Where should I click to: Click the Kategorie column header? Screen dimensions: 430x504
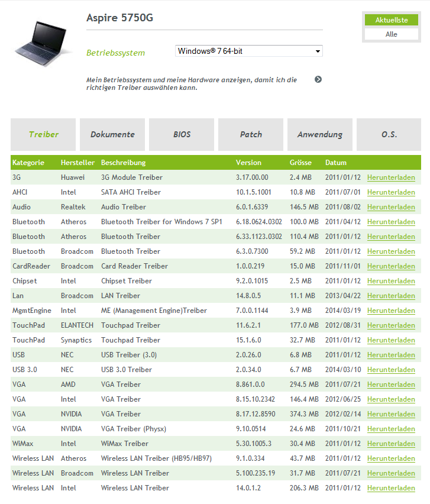(x=28, y=163)
